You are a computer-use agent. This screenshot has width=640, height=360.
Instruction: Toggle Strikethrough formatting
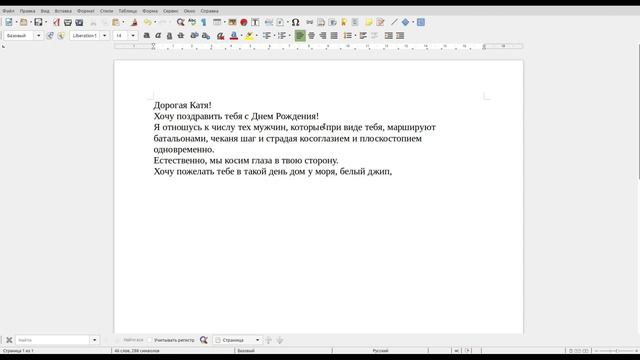pyautogui.click(x=181, y=36)
